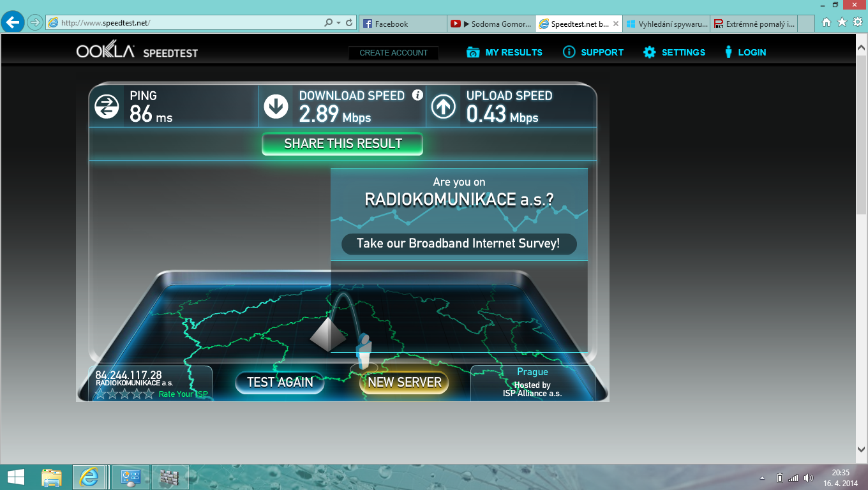
Task: Click the 86 ms ping value
Action: [151, 114]
